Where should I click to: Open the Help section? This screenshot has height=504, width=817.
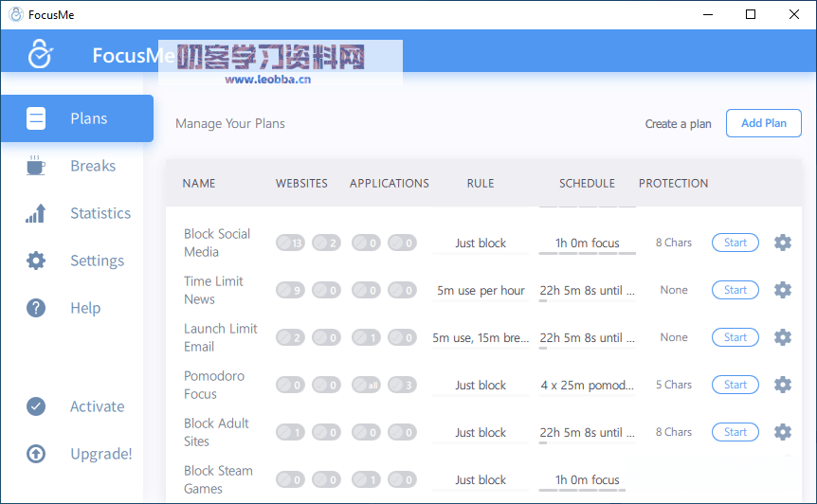click(85, 308)
